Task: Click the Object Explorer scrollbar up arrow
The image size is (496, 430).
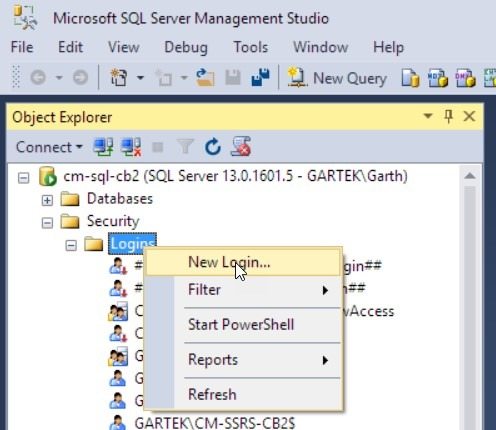Action: 470,176
